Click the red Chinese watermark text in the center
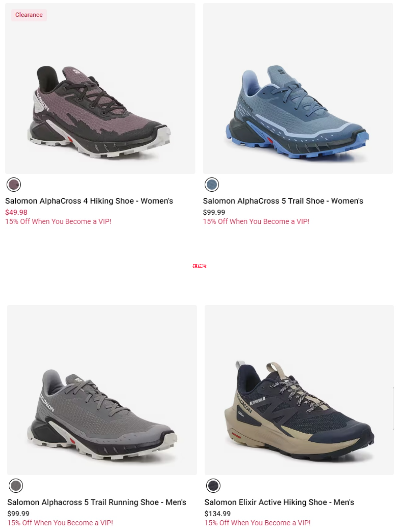Screen dimensions: 399x532 click(199, 266)
